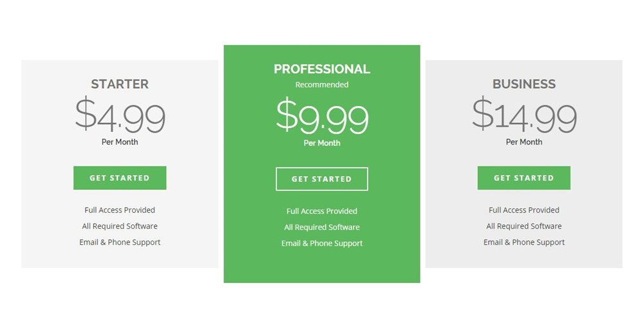Select the STARTER plan heading
This screenshot has width=644, height=328.
pyautogui.click(x=120, y=84)
